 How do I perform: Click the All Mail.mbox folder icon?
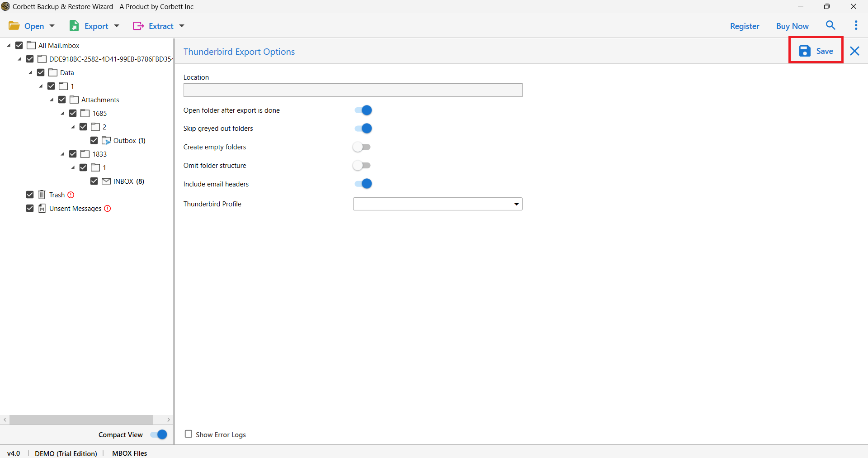[31, 45]
